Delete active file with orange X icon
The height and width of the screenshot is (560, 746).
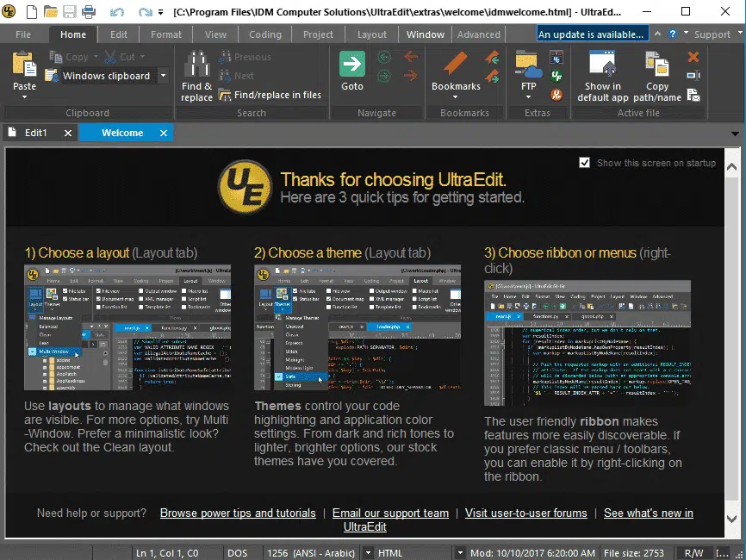point(693,57)
